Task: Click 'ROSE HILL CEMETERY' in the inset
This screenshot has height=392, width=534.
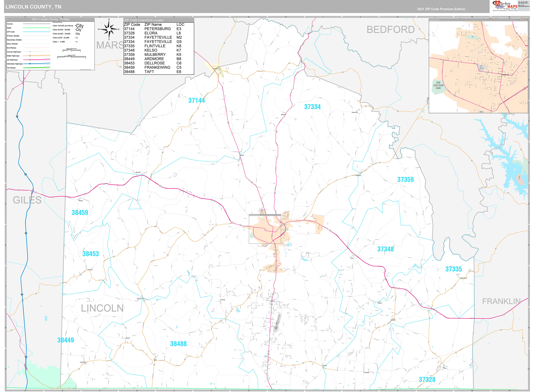Action: click(482, 67)
